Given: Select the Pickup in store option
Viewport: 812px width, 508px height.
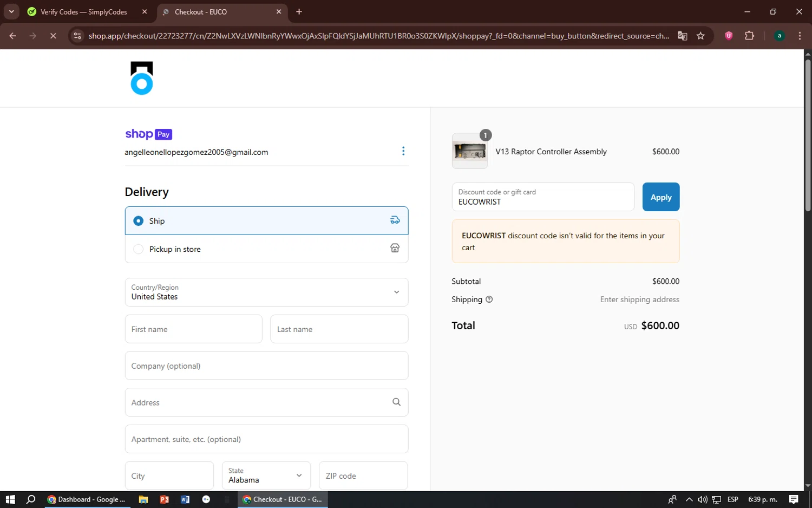Looking at the screenshot, I should (x=266, y=249).
